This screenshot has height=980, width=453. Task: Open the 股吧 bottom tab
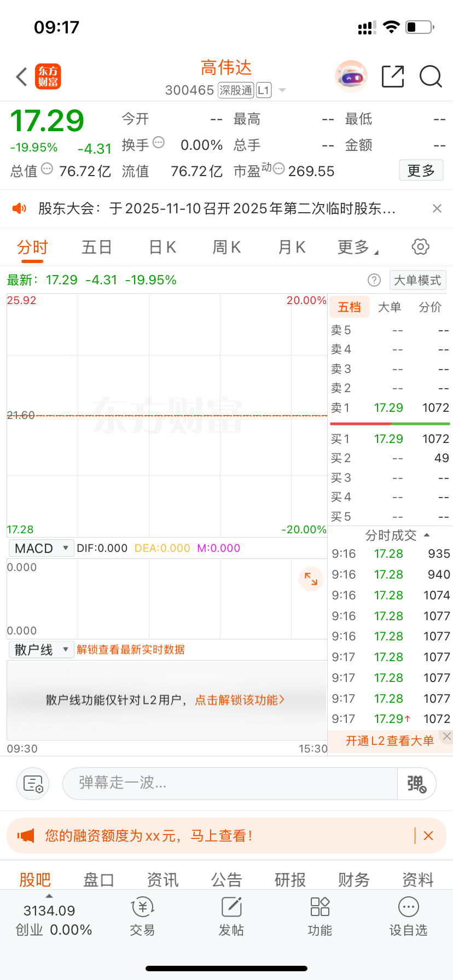35,879
